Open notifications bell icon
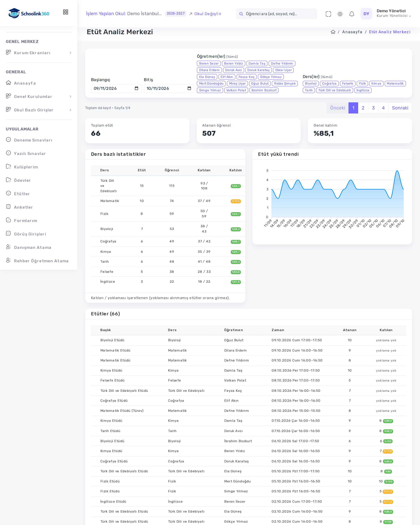The width and height of the screenshot is (420, 525). coord(352,14)
